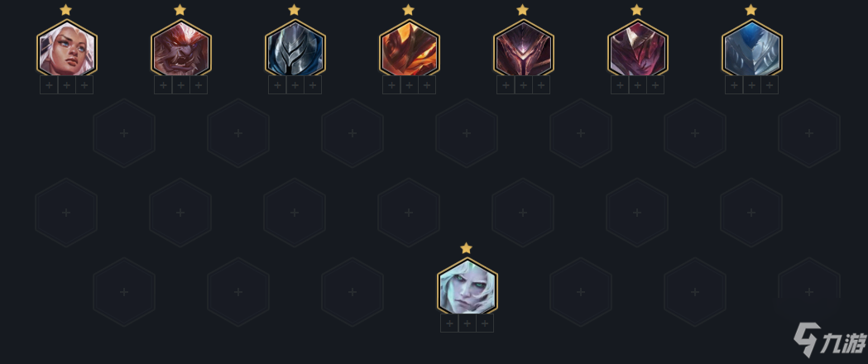Select the pale-haired champion on the bottom row
Viewport: 868px width, 364px height.
pos(467,286)
